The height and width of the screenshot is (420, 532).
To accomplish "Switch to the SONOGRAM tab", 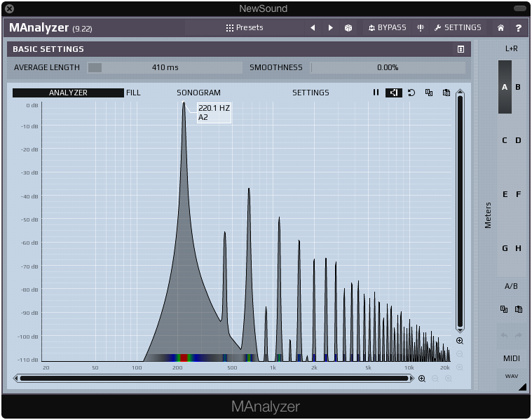I will click(198, 93).
